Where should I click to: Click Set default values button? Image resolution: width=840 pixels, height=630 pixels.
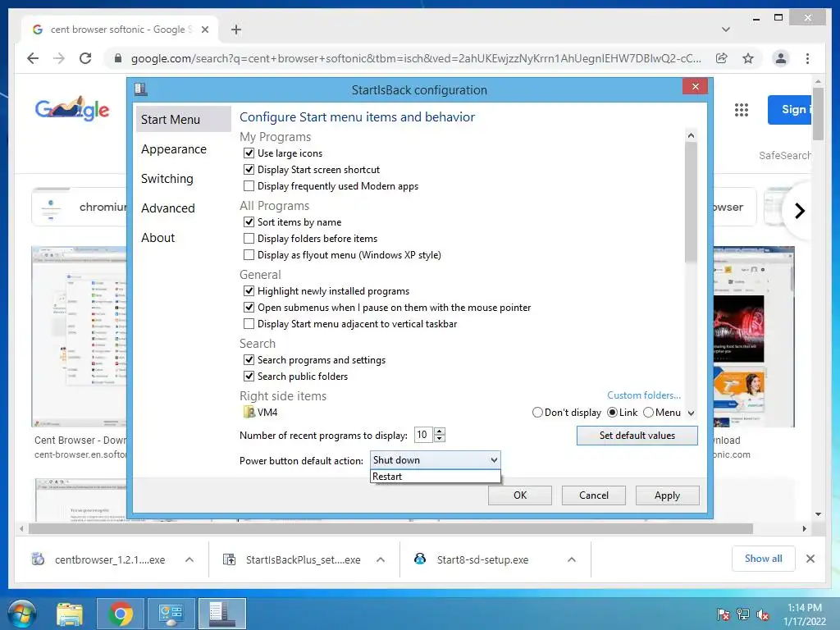coord(637,436)
